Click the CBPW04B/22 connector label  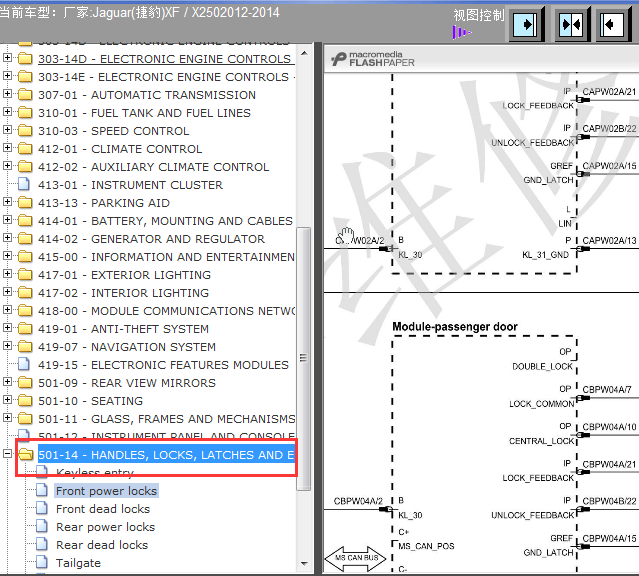point(609,501)
